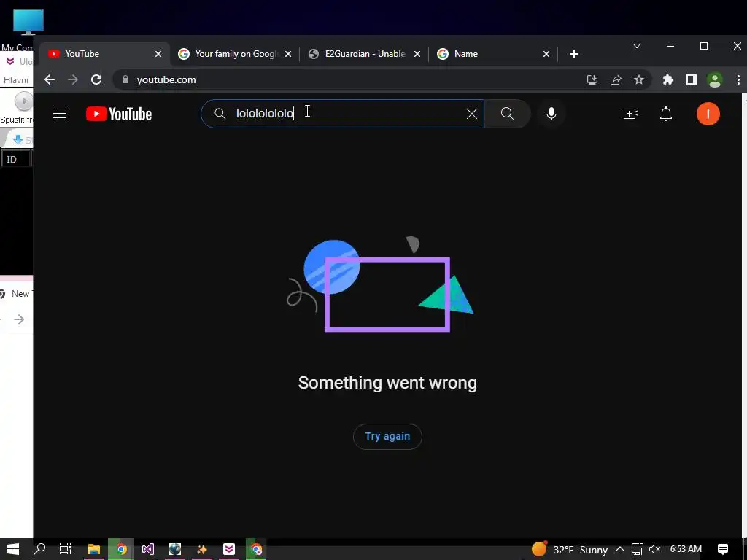Reload the youtube.com page
Viewport: 747px width, 560px height.
click(x=96, y=79)
